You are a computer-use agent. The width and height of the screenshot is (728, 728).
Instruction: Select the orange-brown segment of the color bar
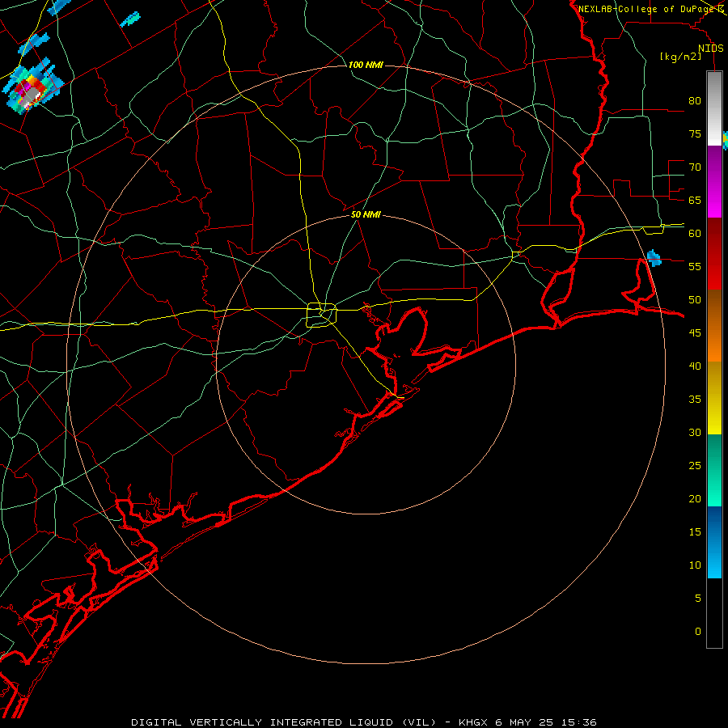click(714, 325)
